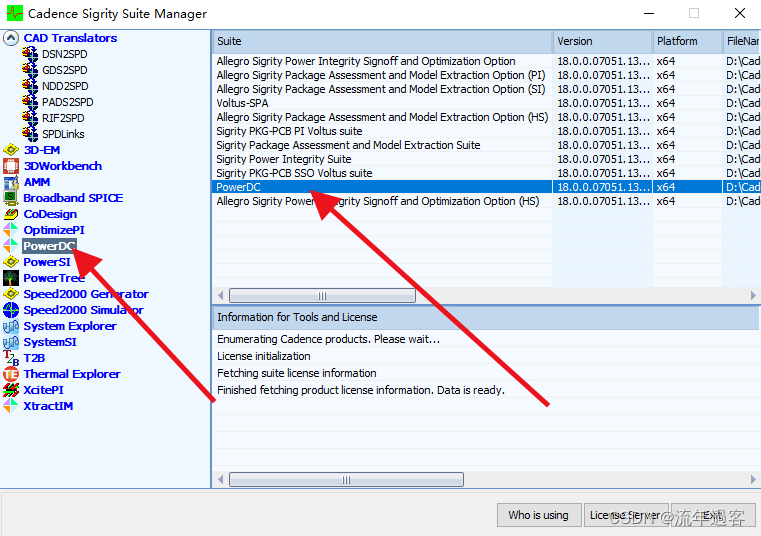Select OptimizePI in the sidebar
The width and height of the screenshot is (761, 536).
click(54, 230)
